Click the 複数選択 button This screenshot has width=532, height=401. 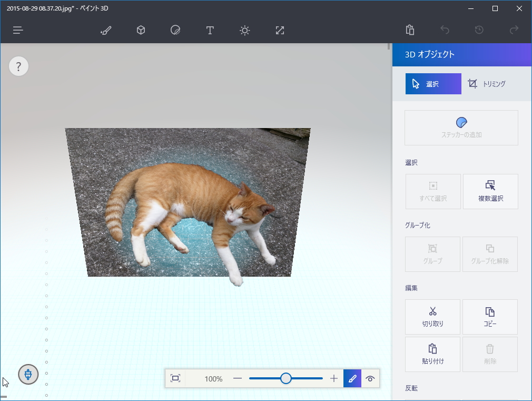[x=490, y=191]
